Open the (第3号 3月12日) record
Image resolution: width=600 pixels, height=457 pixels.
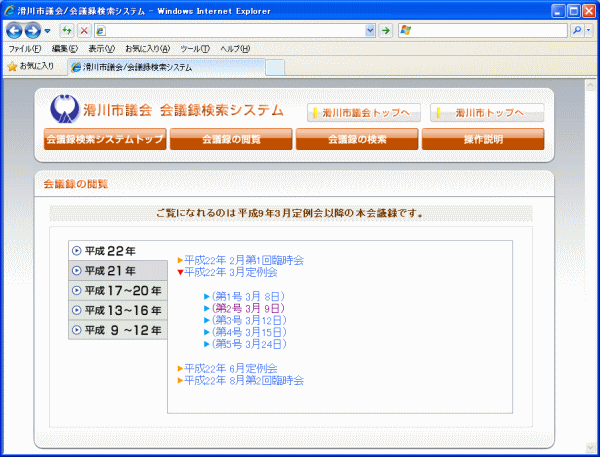click(249, 320)
